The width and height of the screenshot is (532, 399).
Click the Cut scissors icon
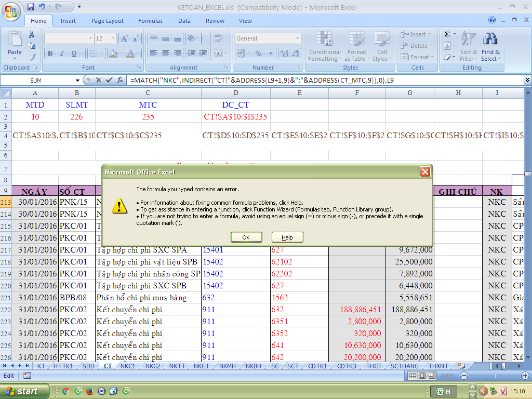(x=31, y=34)
